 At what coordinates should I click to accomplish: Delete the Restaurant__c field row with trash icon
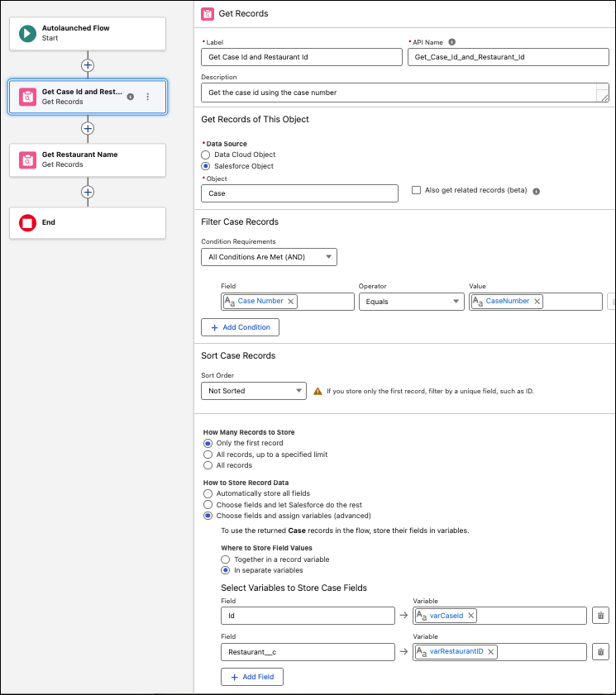[x=600, y=651]
